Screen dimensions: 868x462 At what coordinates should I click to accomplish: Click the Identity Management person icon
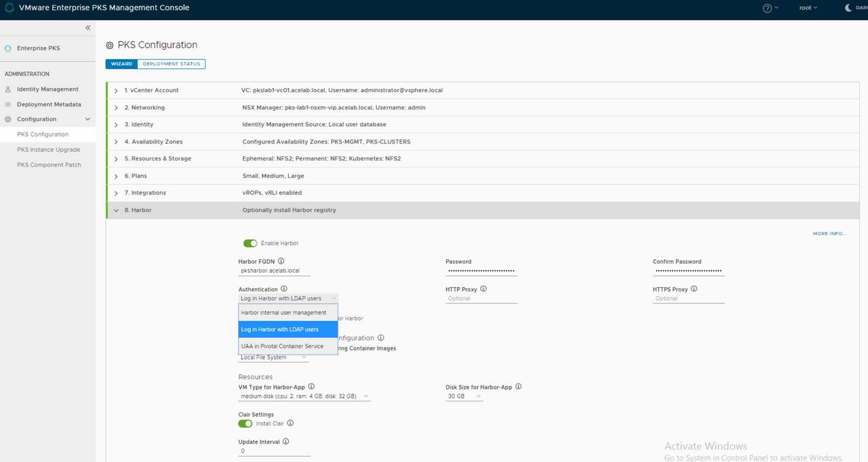tap(8, 89)
